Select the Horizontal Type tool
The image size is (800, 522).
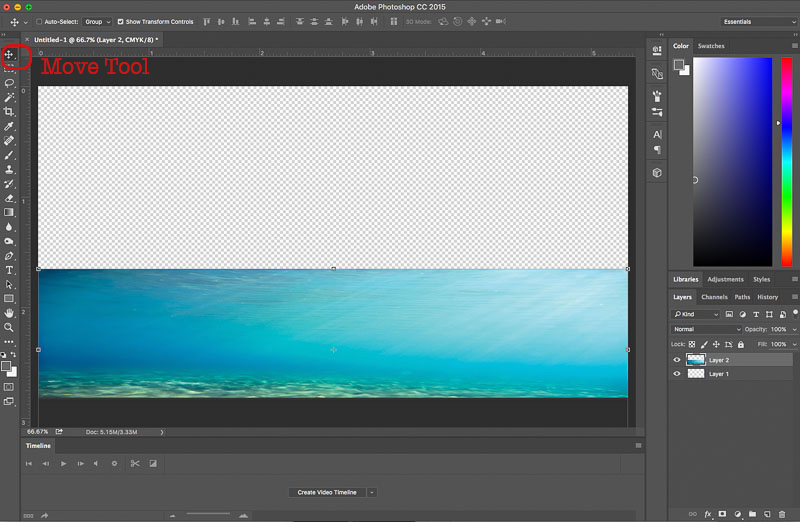pyautogui.click(x=9, y=270)
